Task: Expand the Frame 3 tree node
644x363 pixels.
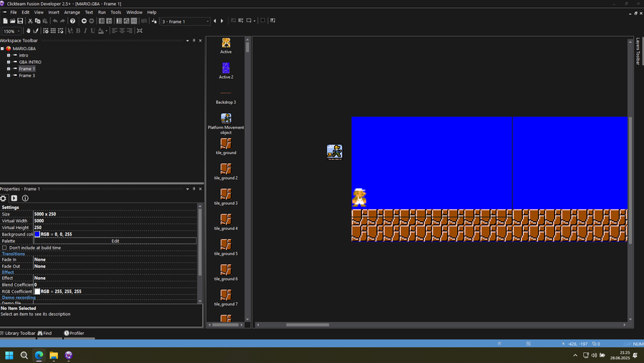Action: [x=8, y=76]
